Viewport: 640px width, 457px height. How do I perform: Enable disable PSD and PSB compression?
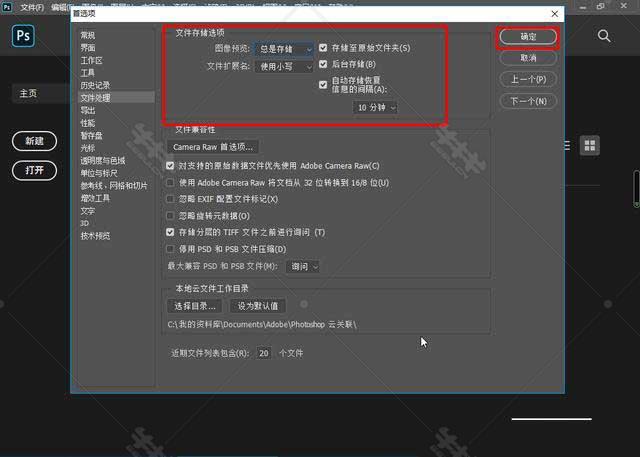(x=170, y=249)
